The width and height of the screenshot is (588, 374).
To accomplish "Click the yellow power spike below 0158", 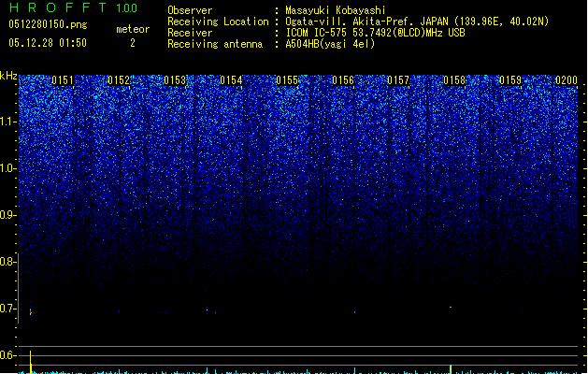I will pos(451,369).
